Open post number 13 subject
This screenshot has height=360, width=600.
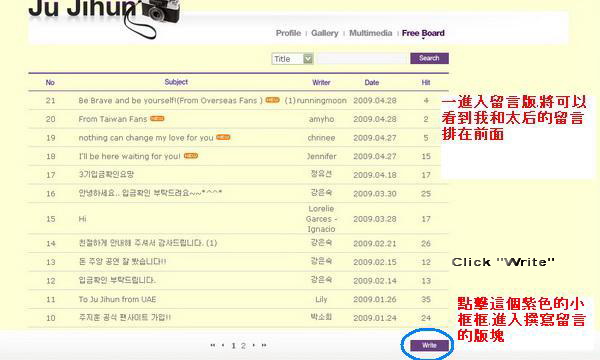[122, 262]
